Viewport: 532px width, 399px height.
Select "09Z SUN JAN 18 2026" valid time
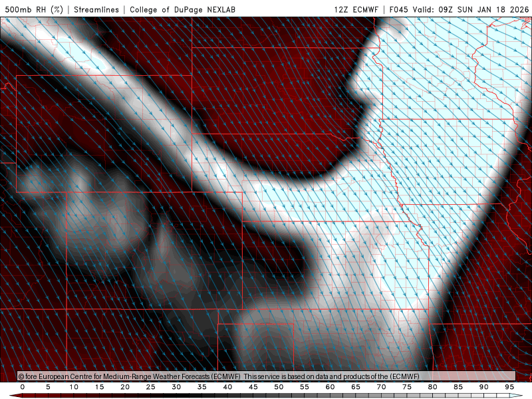[x=483, y=9]
